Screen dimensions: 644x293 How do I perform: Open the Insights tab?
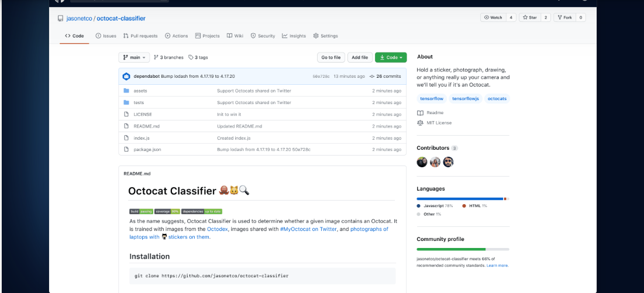click(x=294, y=36)
